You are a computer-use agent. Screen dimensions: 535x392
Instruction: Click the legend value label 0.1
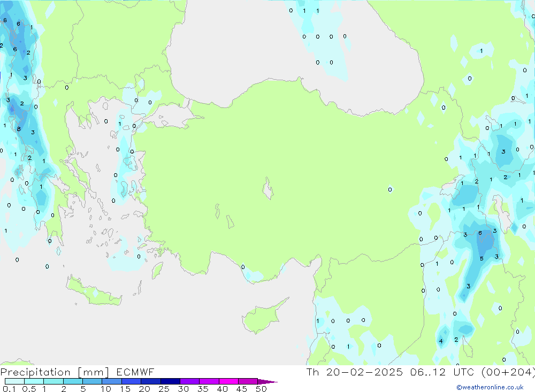[9, 389]
